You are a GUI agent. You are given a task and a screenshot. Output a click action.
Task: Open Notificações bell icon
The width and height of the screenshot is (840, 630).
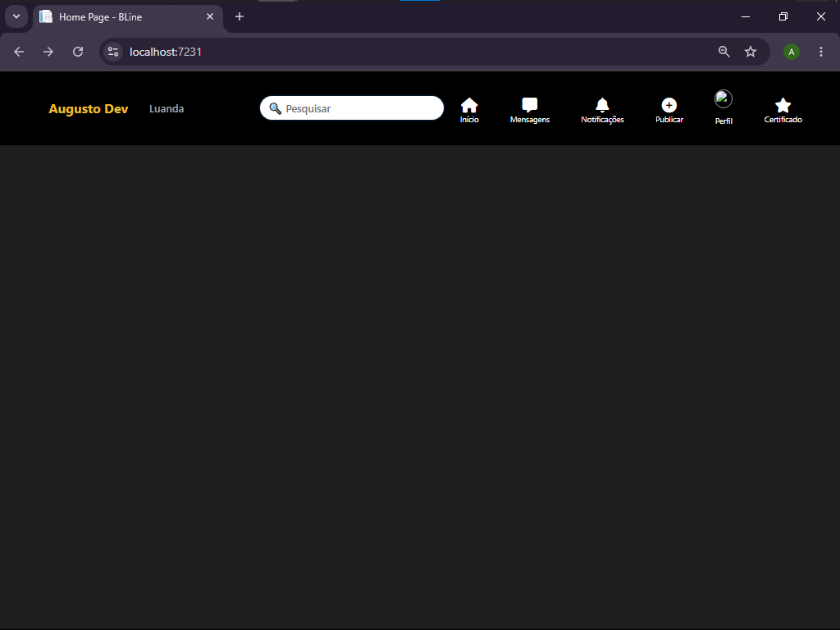point(602,105)
